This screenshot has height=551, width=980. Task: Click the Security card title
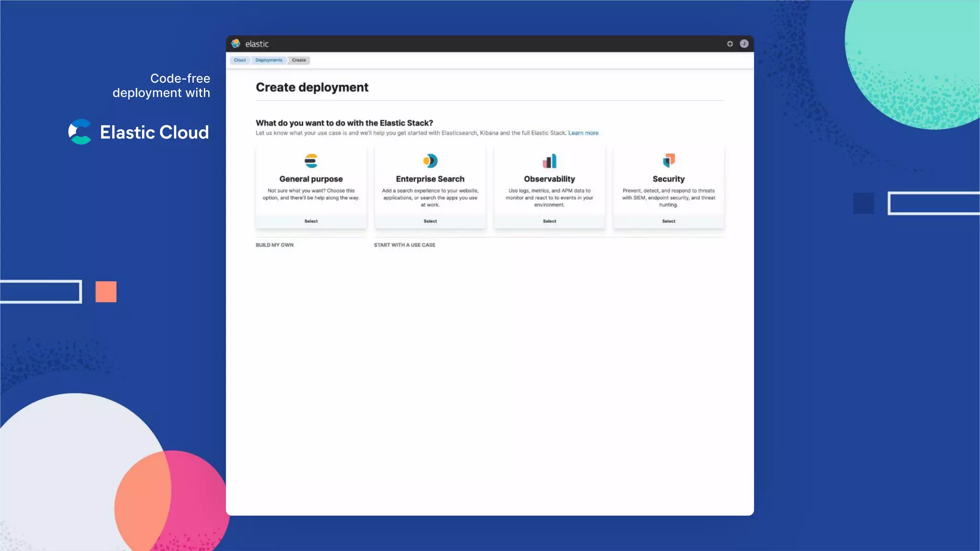coord(668,179)
